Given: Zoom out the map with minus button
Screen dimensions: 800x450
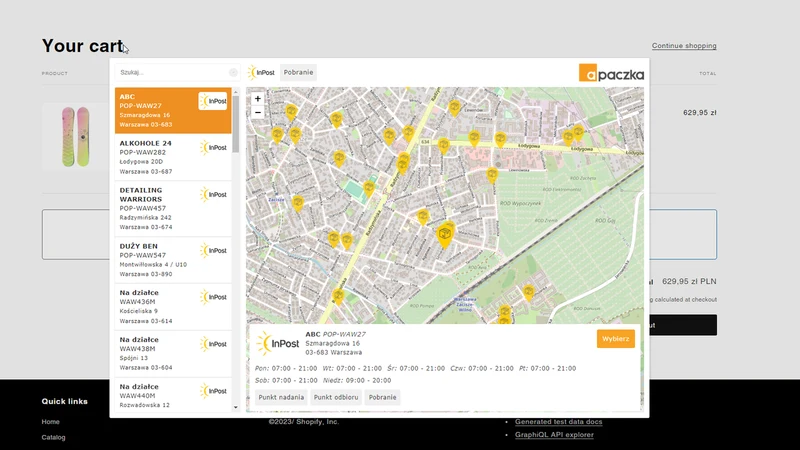Looking at the screenshot, I should pyautogui.click(x=258, y=112).
